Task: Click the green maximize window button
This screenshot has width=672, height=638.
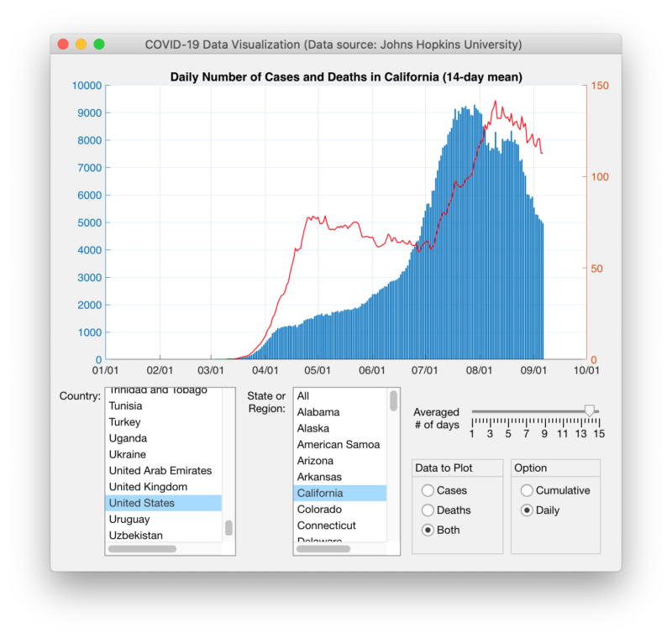Action: 99,44
